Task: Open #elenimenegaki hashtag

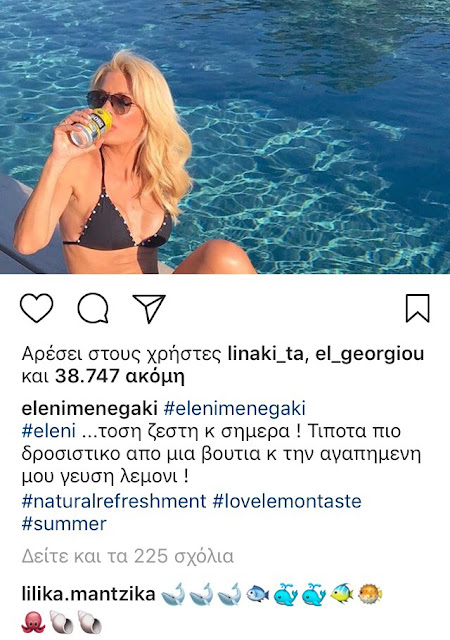Action: (x=234, y=409)
